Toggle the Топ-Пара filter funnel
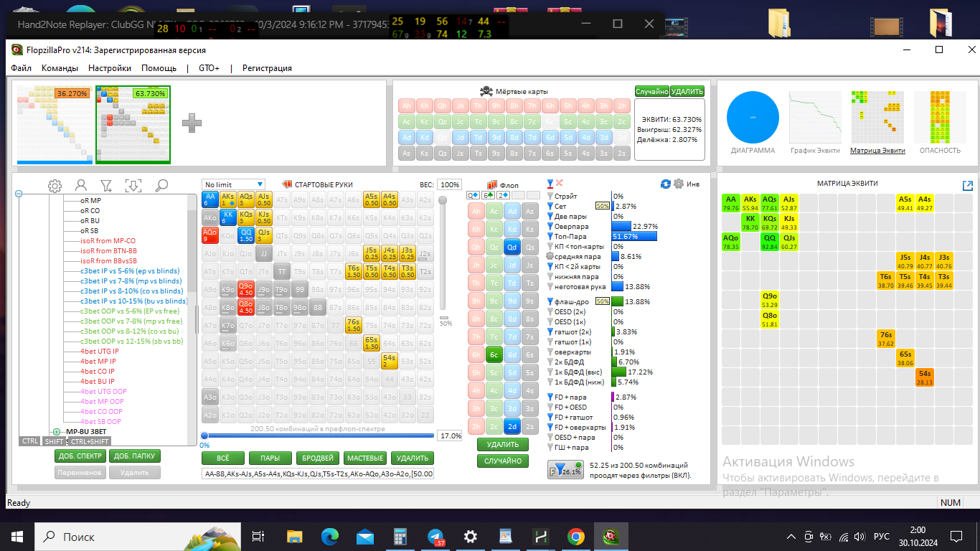This screenshot has width=980, height=551. tap(550, 236)
